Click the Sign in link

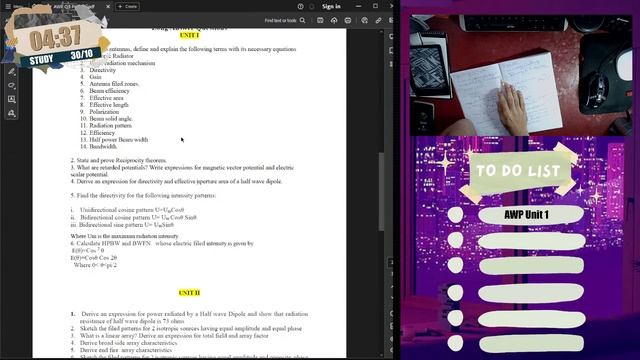tap(331, 7)
